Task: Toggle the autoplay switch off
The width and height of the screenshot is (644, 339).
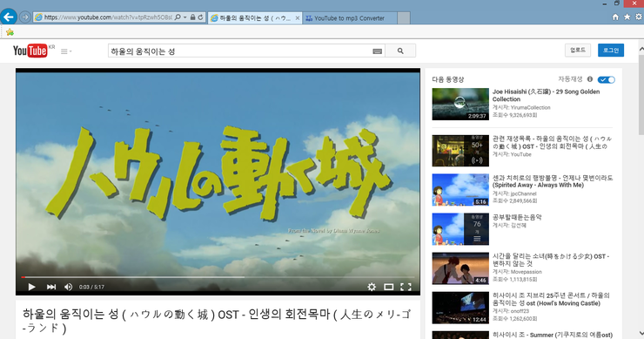Action: [607, 79]
